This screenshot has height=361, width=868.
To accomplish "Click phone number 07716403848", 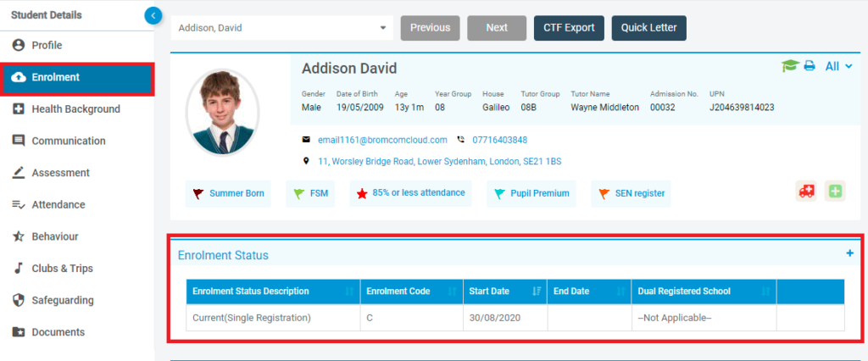I will [x=499, y=140].
